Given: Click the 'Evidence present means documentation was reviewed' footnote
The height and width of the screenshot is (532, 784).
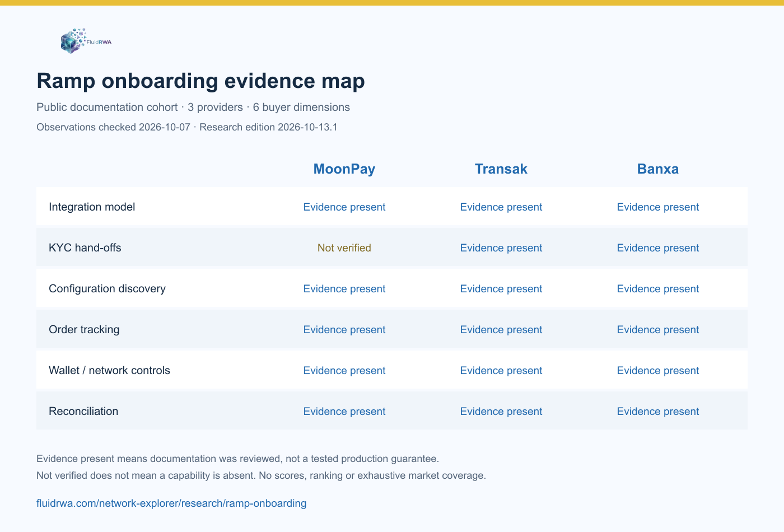Looking at the screenshot, I should tap(237, 459).
